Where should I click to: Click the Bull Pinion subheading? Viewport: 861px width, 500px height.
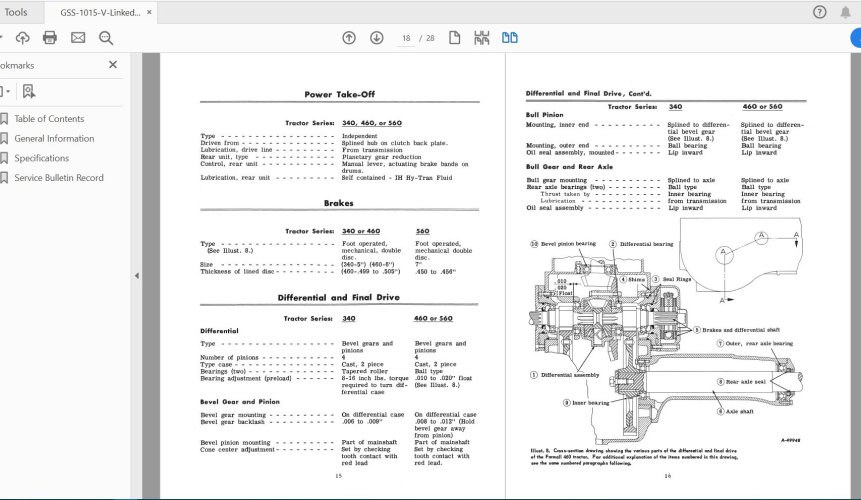545,115
